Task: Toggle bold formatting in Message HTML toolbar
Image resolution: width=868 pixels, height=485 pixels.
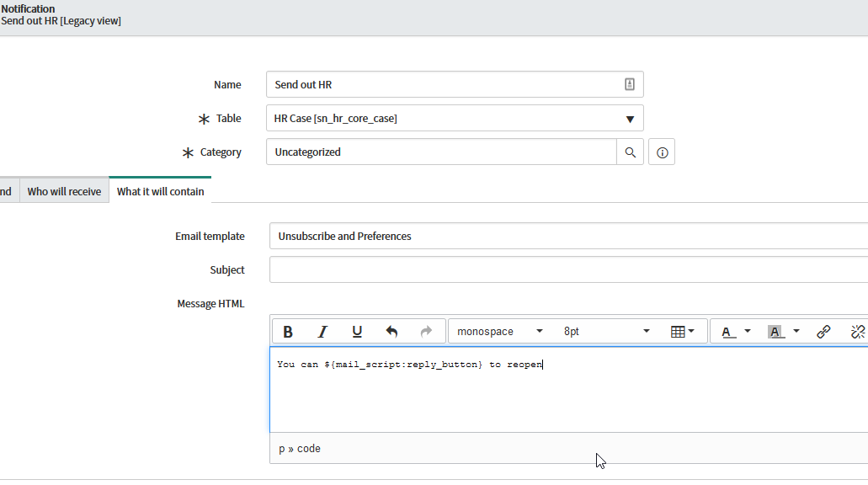Action: pyautogui.click(x=288, y=332)
